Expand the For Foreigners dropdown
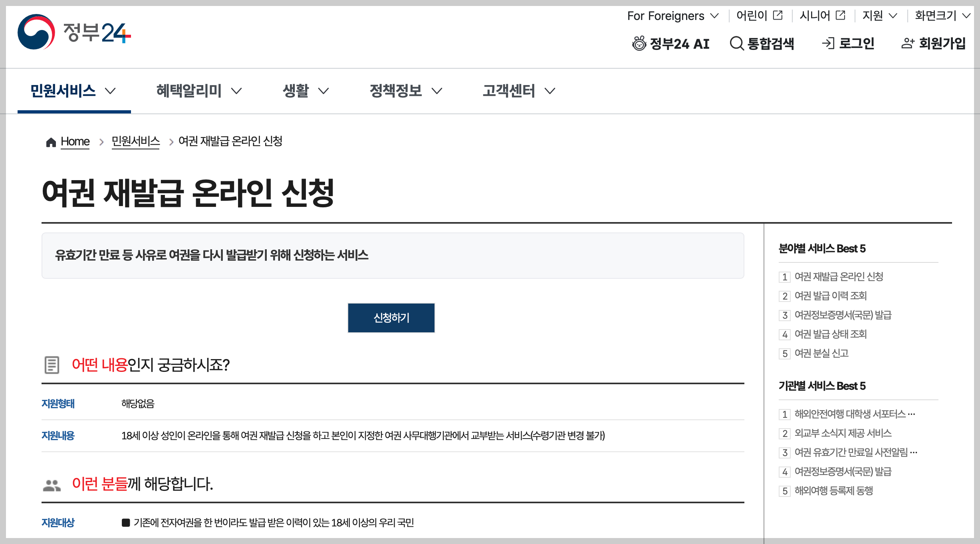 pos(673,16)
